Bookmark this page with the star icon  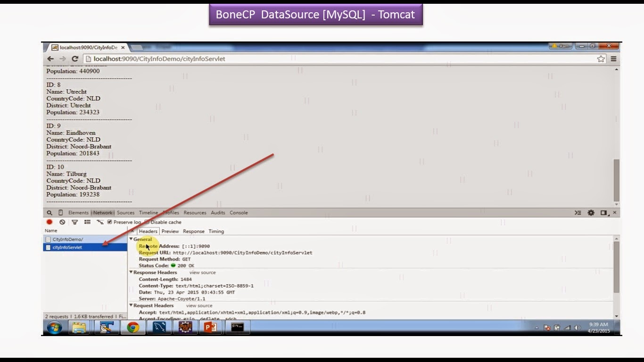(601, 59)
